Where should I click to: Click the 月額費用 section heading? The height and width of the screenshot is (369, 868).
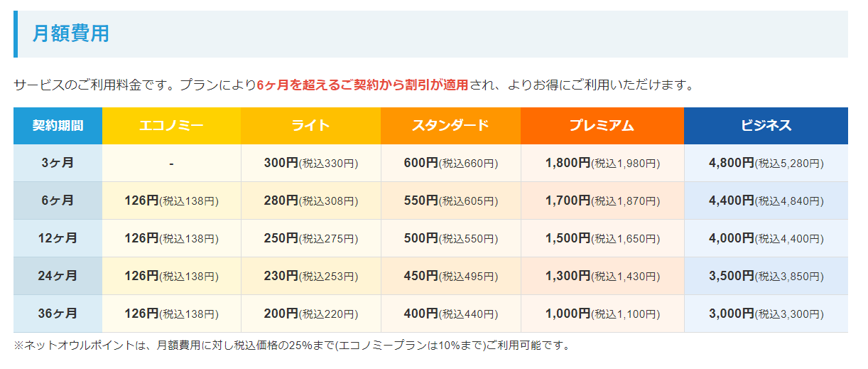point(71,33)
